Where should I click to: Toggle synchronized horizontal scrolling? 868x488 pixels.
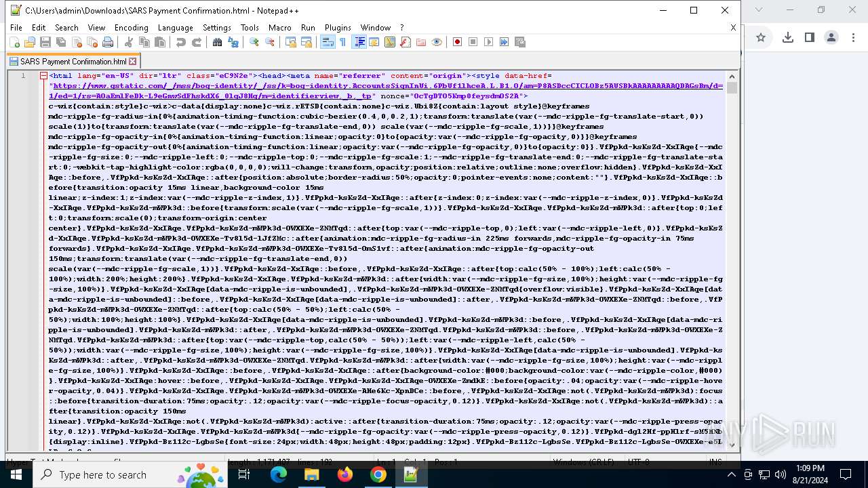(306, 42)
